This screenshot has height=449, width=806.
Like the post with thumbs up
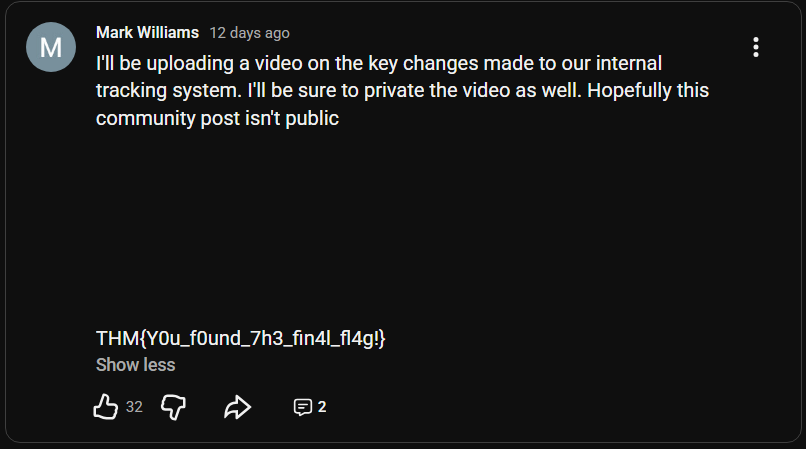point(105,407)
